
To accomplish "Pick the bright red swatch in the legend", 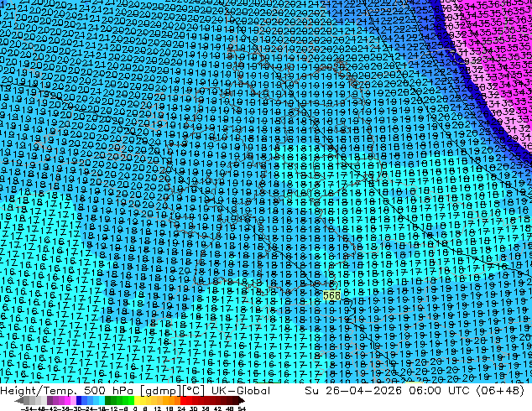I will (x=183, y=400).
